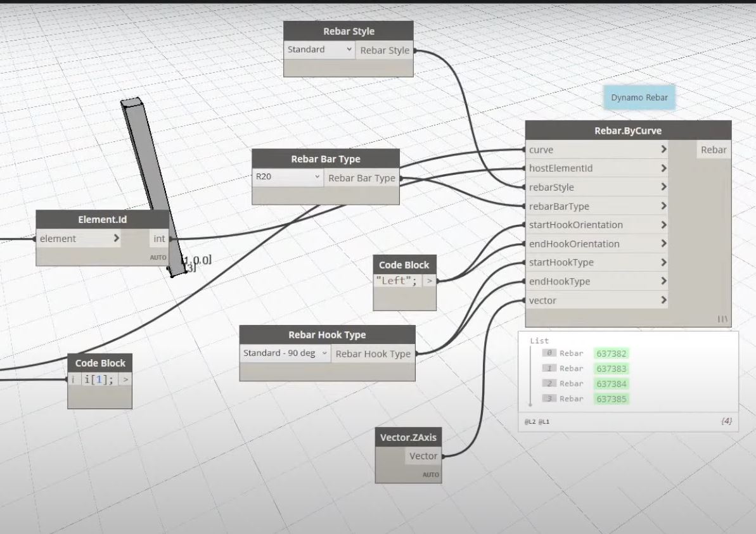Edit the "Left"; code block text
This screenshot has height=534, width=756.
coord(396,281)
